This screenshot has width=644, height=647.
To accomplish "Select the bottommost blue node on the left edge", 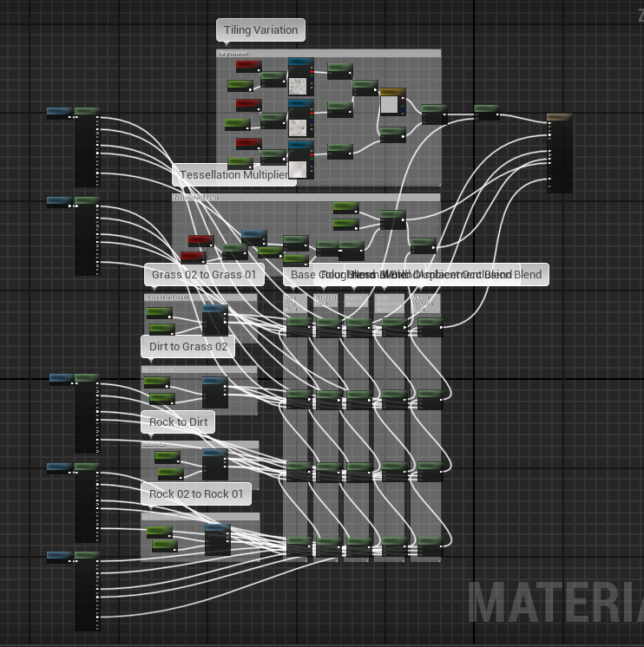I will (x=60, y=556).
